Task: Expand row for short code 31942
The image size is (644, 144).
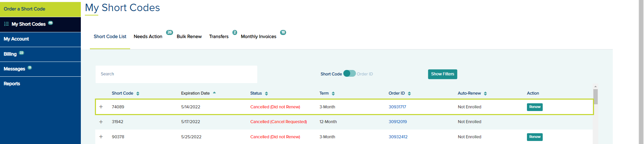Action: coord(101,122)
